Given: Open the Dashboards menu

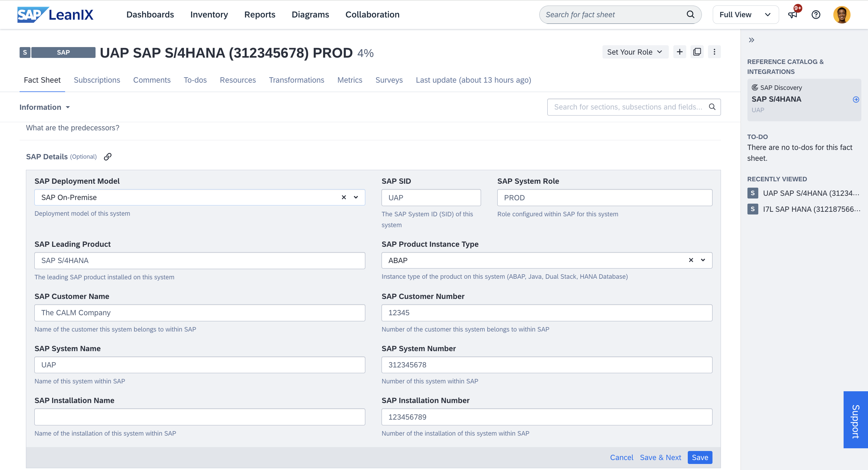Looking at the screenshot, I should pos(150,14).
